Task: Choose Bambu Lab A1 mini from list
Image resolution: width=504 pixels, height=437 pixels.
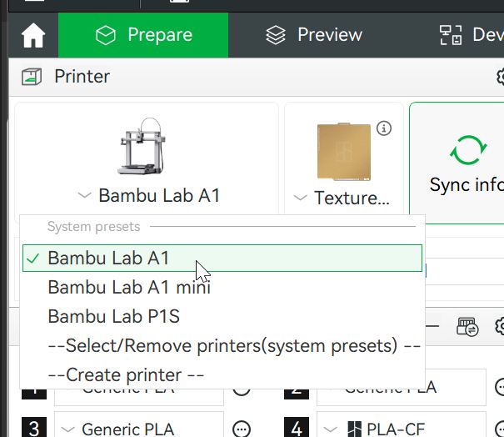Action: pos(129,288)
